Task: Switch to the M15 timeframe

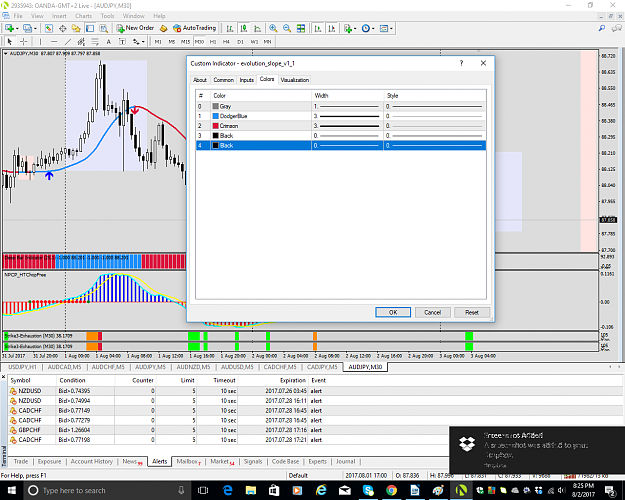Action: pos(185,41)
